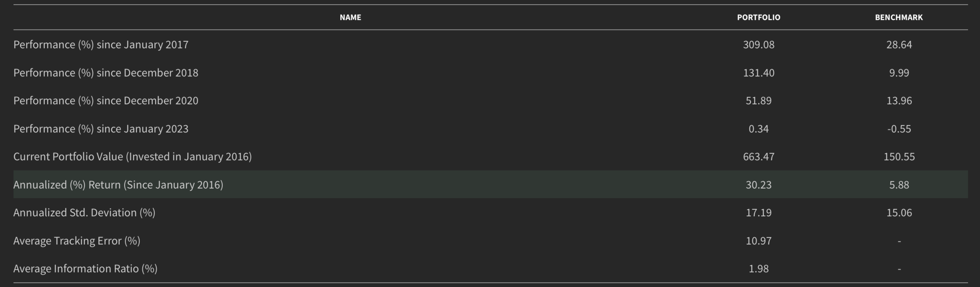The width and height of the screenshot is (980, 287).
Task: Select the portfolio value 663.47
Action: (758, 157)
